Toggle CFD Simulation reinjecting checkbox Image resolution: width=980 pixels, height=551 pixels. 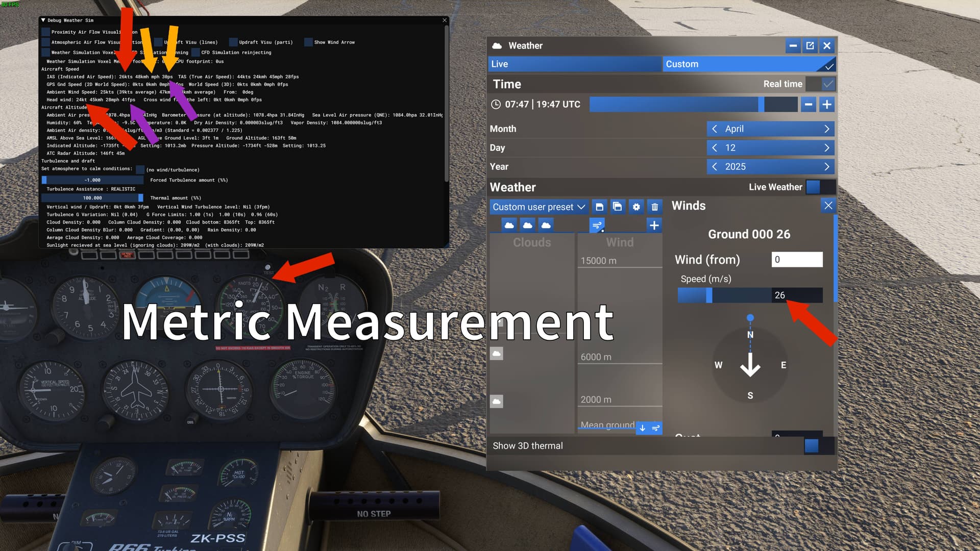click(x=195, y=53)
